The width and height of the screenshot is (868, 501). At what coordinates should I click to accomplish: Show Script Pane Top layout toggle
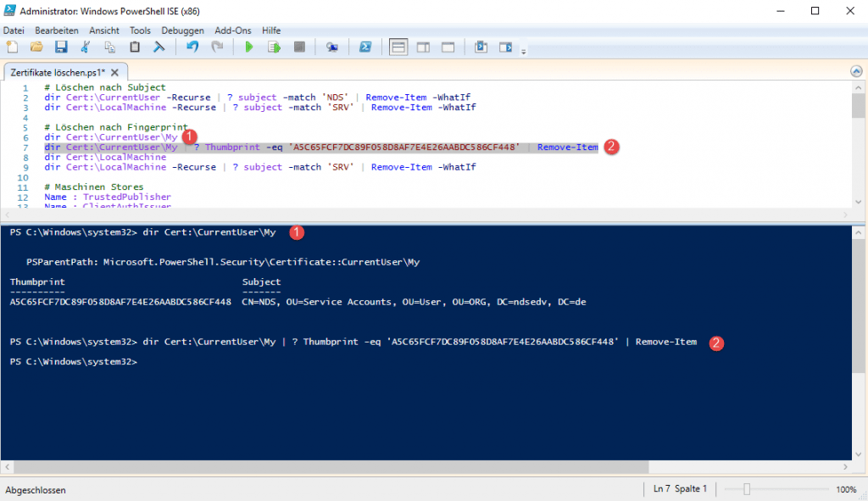tap(398, 47)
